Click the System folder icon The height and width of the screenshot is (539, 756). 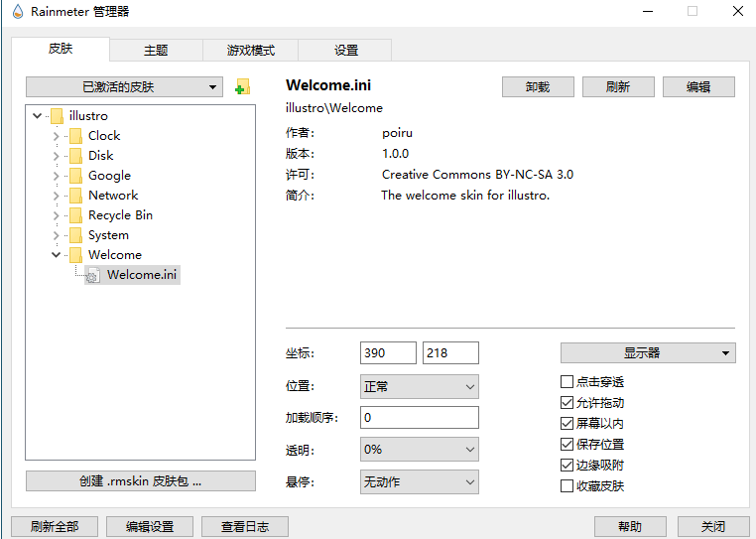click(x=75, y=235)
